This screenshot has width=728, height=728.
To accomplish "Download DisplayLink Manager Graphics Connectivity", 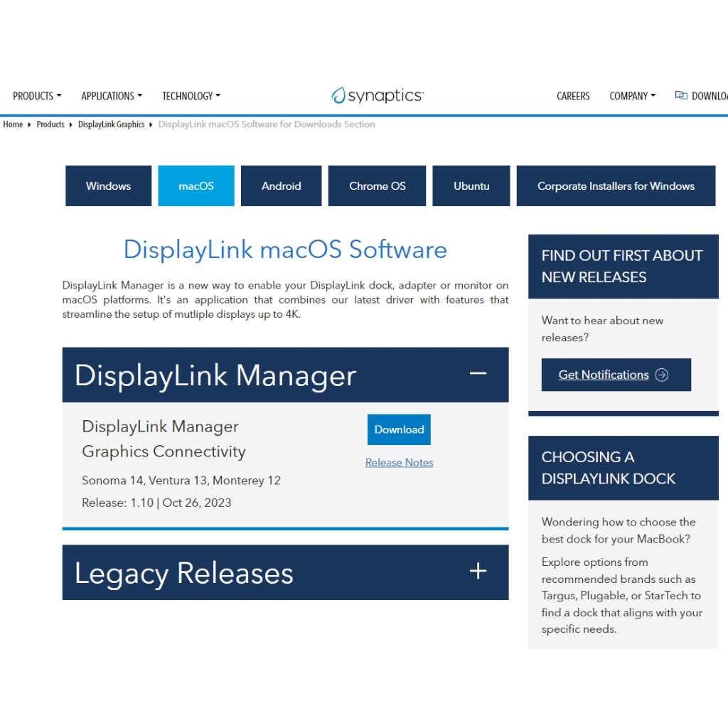I will click(x=399, y=429).
